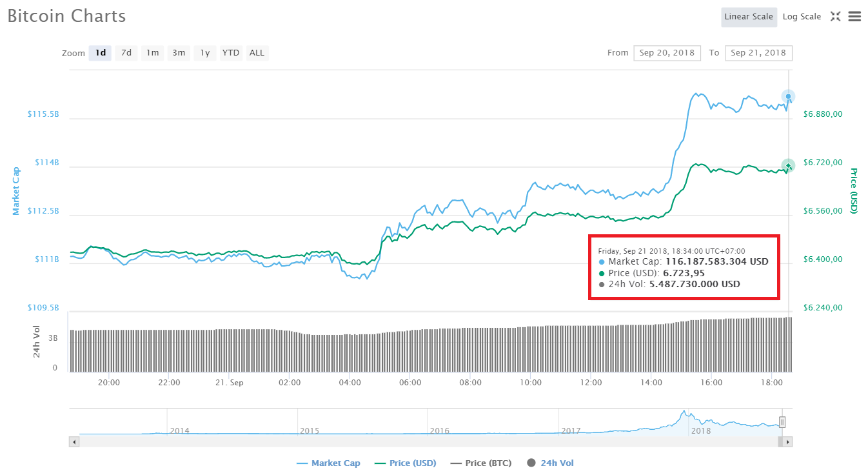
Task: Click the 04:00 time axis label
Action: click(350, 383)
